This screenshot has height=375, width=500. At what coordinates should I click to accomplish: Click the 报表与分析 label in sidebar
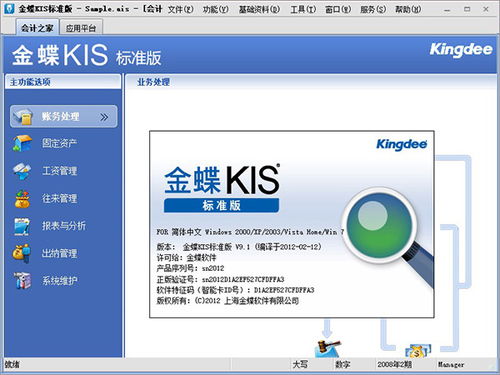[x=64, y=226]
